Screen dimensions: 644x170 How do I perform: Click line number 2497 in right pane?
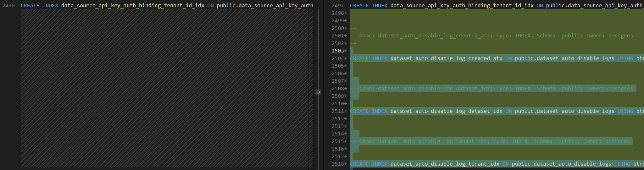[x=338, y=6]
